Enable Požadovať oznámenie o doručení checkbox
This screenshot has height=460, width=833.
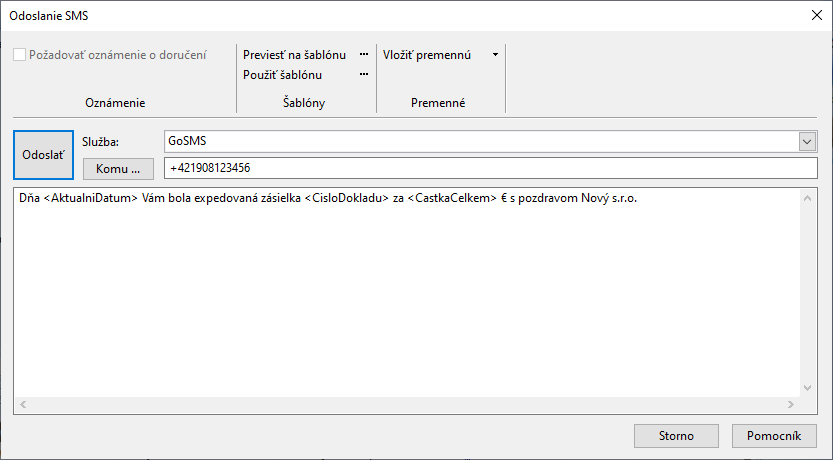coord(20,55)
